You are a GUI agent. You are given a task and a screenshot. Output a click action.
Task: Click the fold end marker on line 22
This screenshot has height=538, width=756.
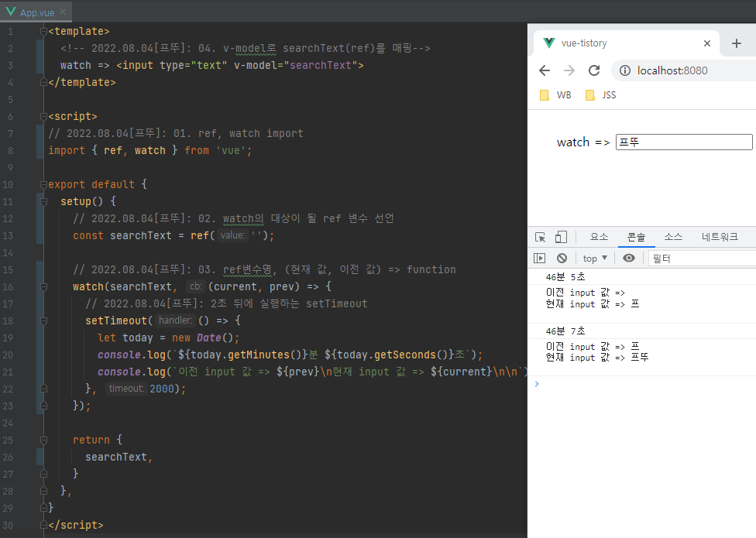44,389
